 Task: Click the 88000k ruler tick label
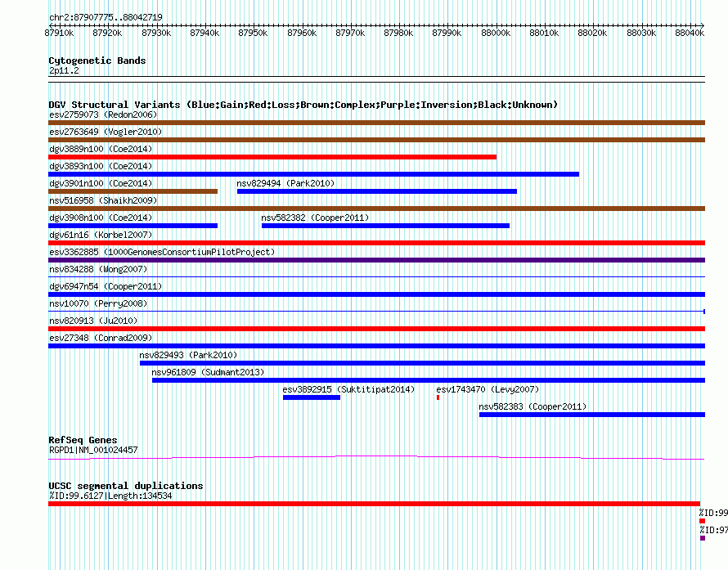click(x=496, y=33)
